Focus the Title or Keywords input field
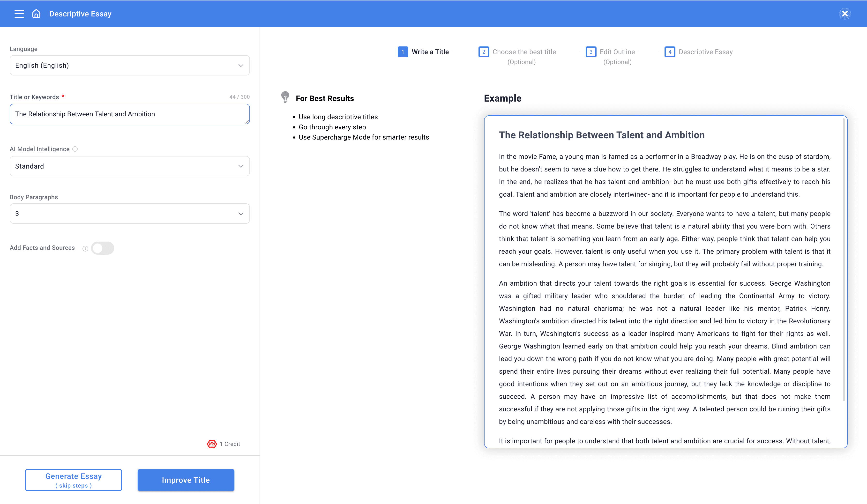The image size is (867, 504). coord(130,114)
